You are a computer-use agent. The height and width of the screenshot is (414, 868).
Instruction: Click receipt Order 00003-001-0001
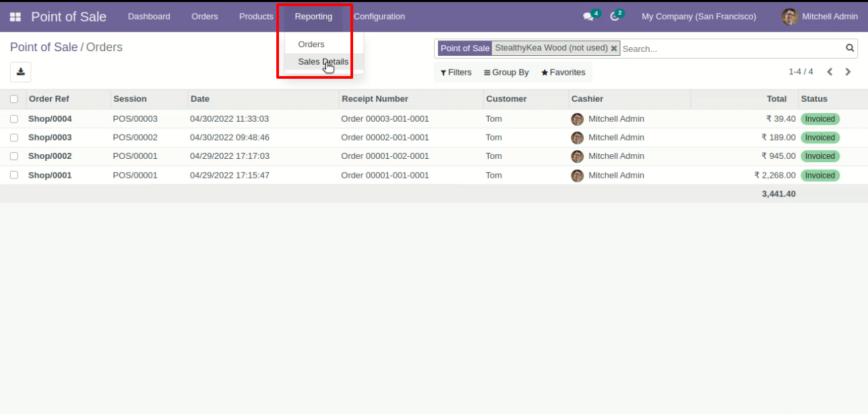(385, 119)
